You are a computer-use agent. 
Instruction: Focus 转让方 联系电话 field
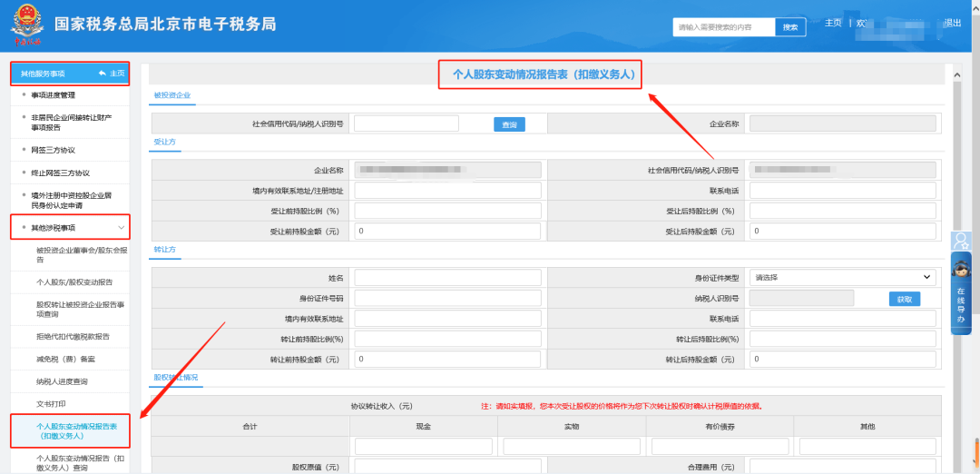pos(842,319)
